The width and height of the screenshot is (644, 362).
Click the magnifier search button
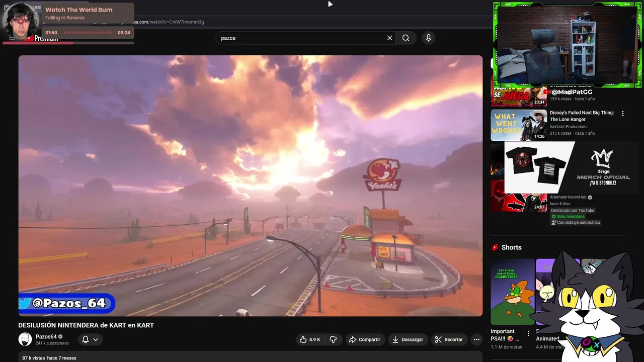click(406, 38)
